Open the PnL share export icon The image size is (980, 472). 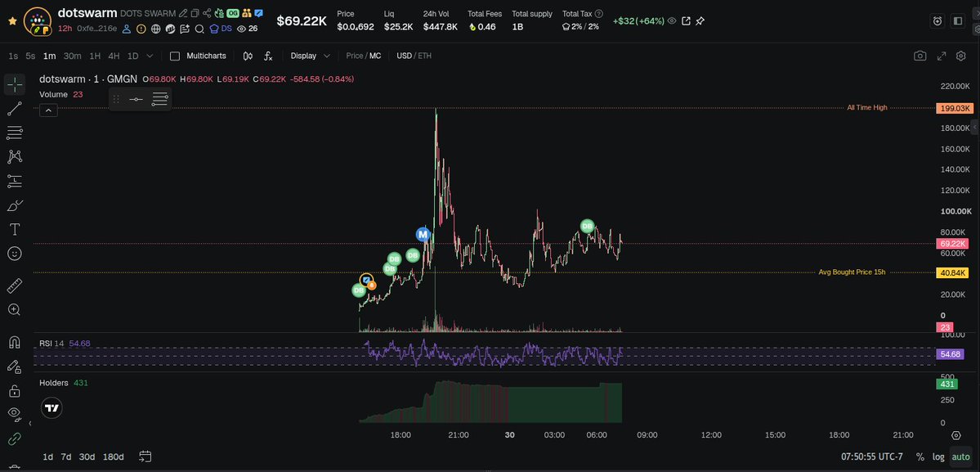point(686,20)
